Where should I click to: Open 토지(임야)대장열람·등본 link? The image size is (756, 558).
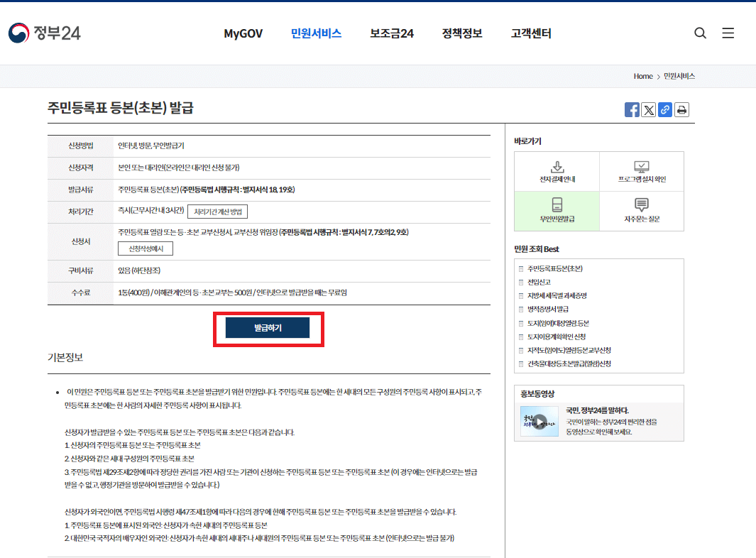[559, 323]
